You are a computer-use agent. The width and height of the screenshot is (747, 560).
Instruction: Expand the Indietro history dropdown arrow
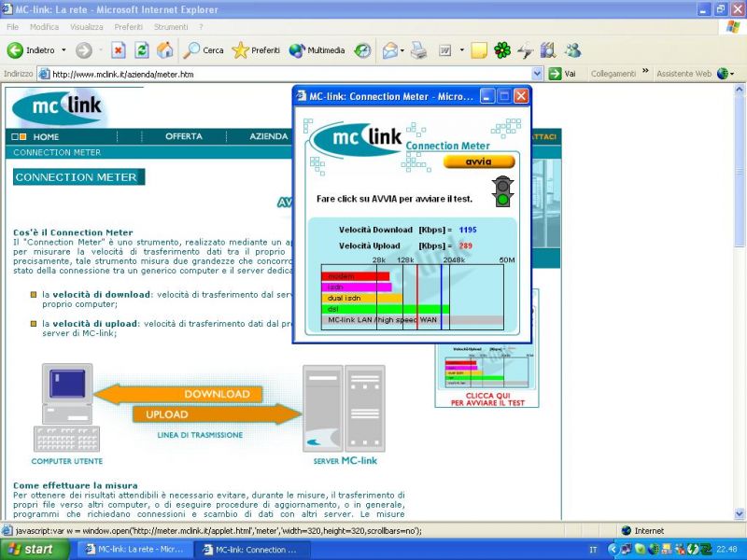click(x=63, y=50)
